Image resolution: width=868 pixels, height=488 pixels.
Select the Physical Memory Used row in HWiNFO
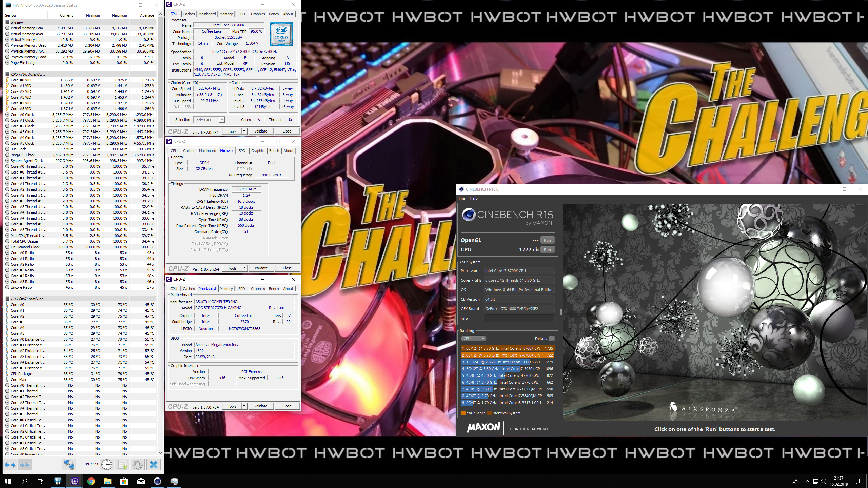coord(80,45)
